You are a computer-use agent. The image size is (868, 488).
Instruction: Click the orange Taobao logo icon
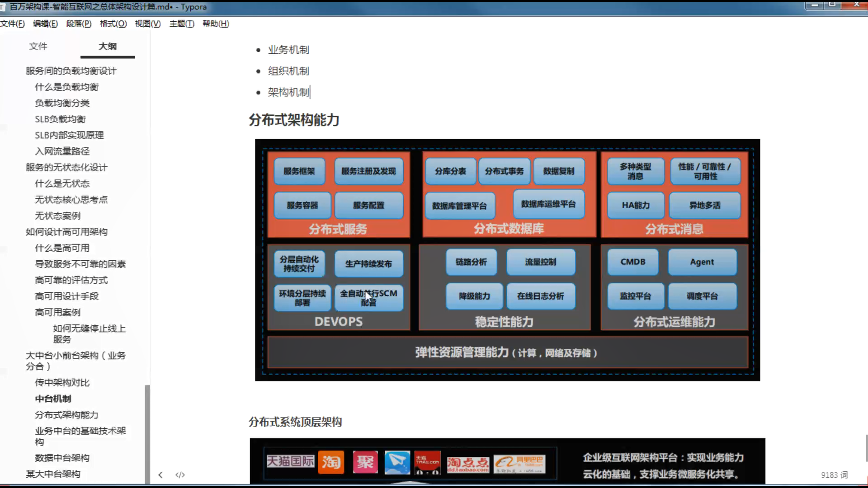click(331, 462)
